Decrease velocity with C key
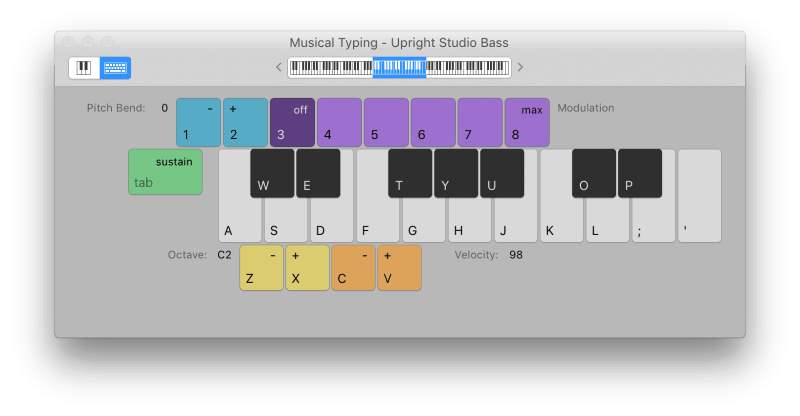This screenshot has width=800, height=416. pos(353,268)
